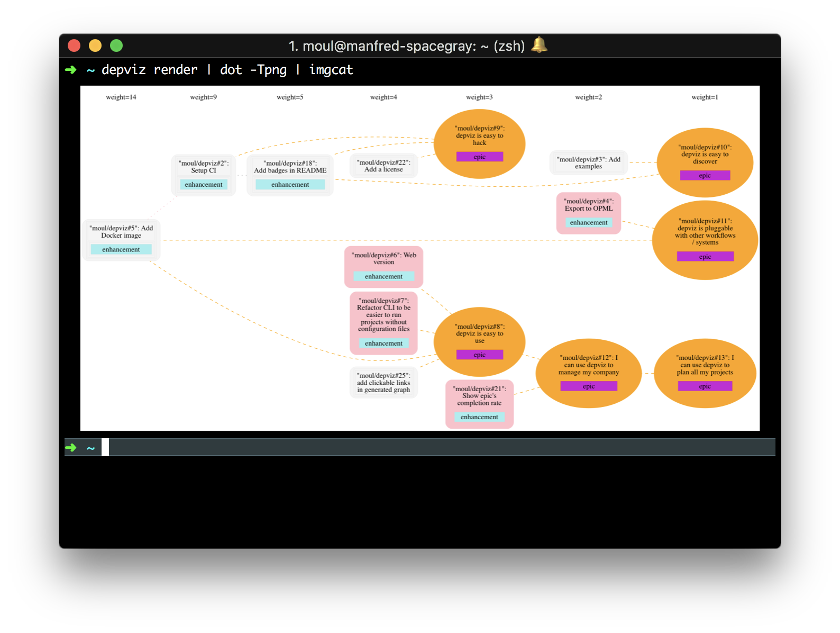
Task: Click the 'moul/depviz#5: Add Docker image' title
Action: 121,232
